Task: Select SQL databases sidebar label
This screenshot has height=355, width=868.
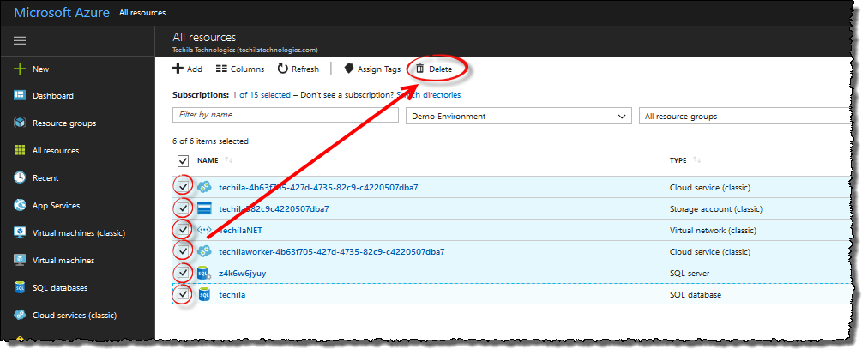Action: (60, 288)
